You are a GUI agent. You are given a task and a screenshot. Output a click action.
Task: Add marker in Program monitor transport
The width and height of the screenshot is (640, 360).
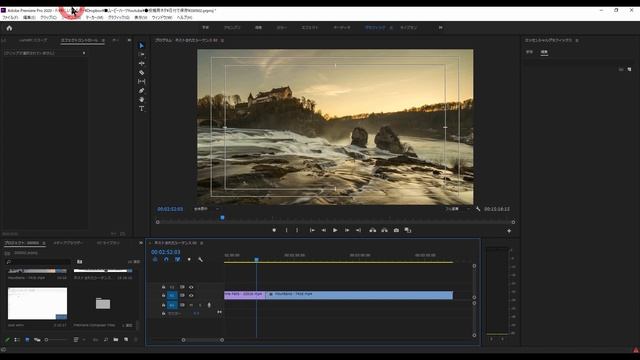coord(274,230)
